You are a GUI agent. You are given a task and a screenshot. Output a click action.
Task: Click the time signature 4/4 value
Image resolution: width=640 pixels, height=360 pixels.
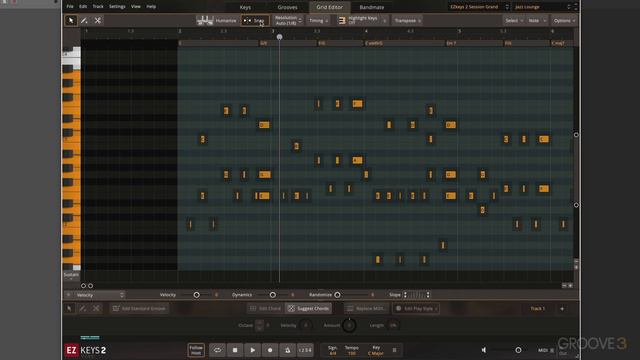(x=333, y=353)
